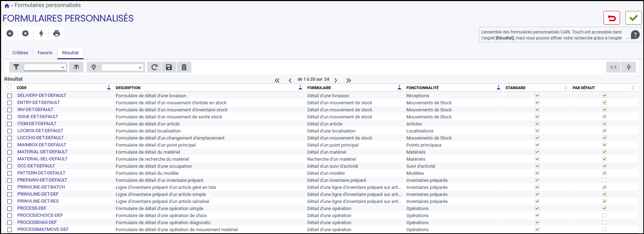This screenshot has width=644, height=234.
Task: Click the red undo/back button
Action: tap(612, 18)
